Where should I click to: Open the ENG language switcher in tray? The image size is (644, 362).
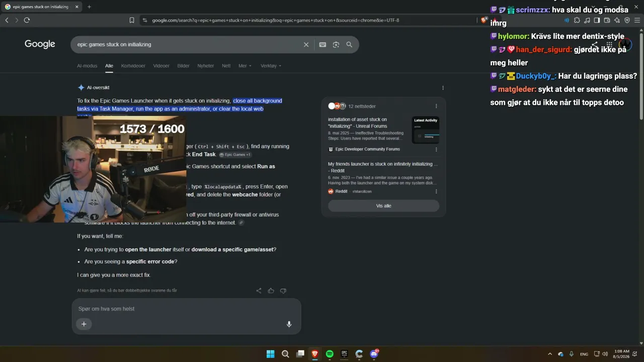tap(584, 354)
